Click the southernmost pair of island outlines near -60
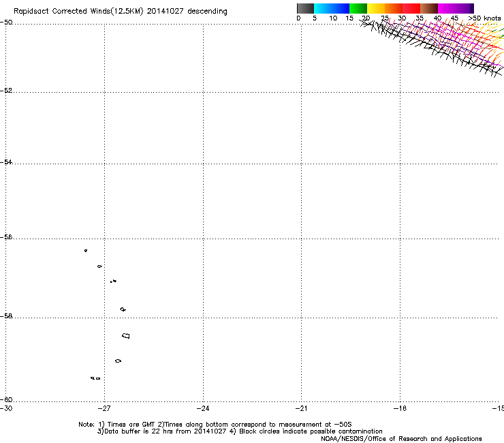504x443 pixels. point(95,378)
